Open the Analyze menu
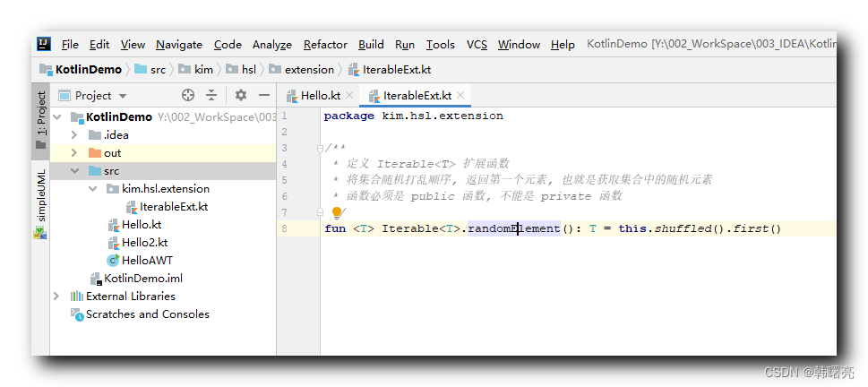Image resolution: width=868 pixels, height=387 pixels. point(271,45)
